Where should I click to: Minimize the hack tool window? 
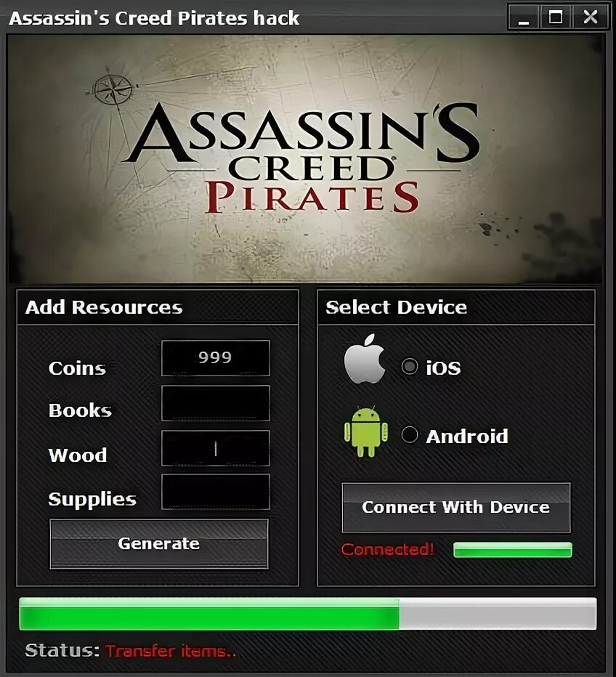pos(524,17)
